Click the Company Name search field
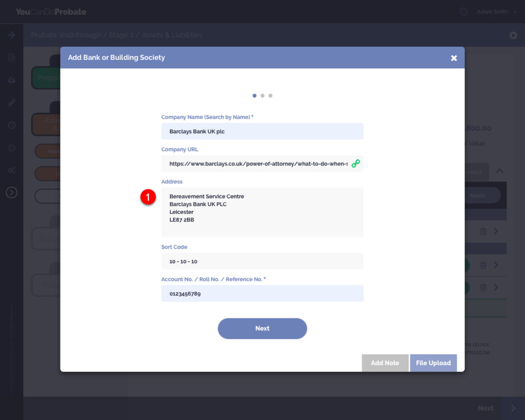Screen dimensions: 525x420 pos(262,131)
